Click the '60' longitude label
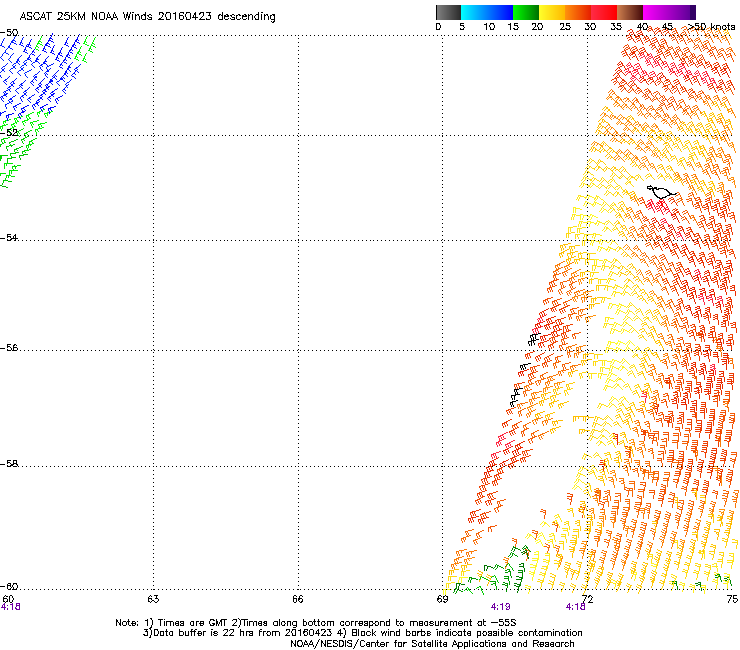Screen dimensions: 740x650 pos(8,599)
